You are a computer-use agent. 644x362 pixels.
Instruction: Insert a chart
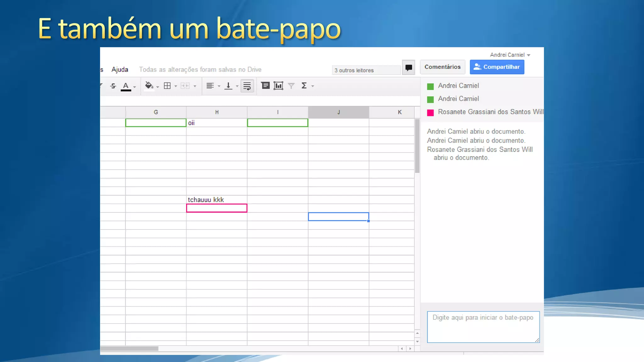(278, 86)
